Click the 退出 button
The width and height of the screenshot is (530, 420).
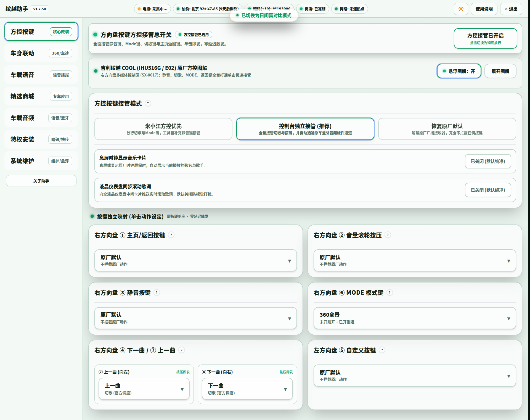[511, 9]
